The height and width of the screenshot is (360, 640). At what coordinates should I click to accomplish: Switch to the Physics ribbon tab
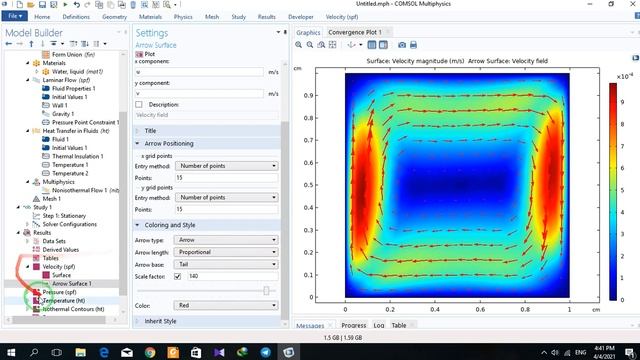tap(183, 17)
